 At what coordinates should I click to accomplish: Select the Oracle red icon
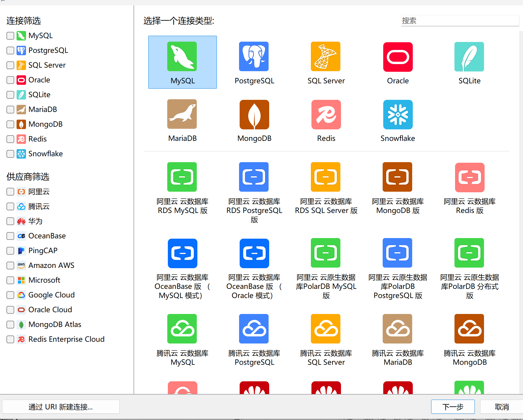(398, 57)
